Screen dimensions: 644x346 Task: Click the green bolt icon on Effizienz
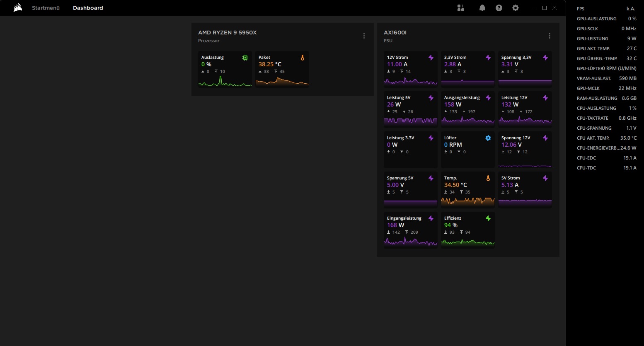pos(488,218)
